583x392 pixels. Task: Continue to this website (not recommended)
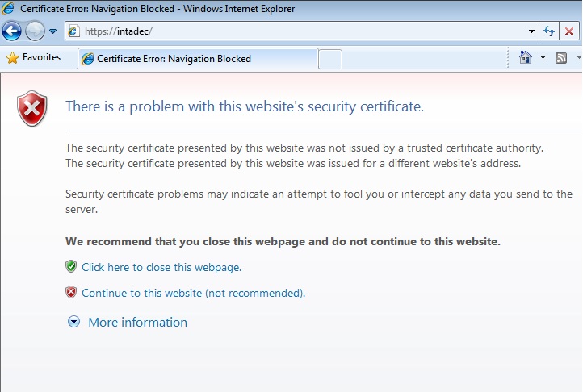[193, 293]
